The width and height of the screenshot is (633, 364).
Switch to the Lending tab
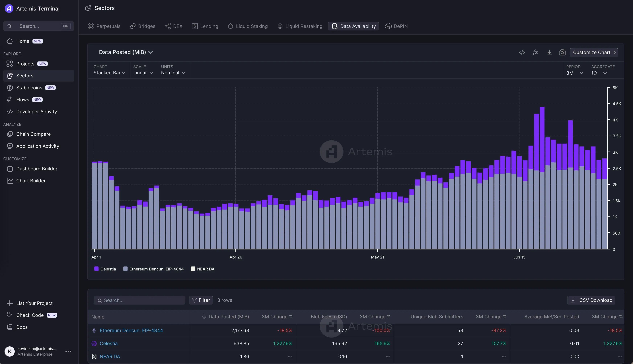205,26
